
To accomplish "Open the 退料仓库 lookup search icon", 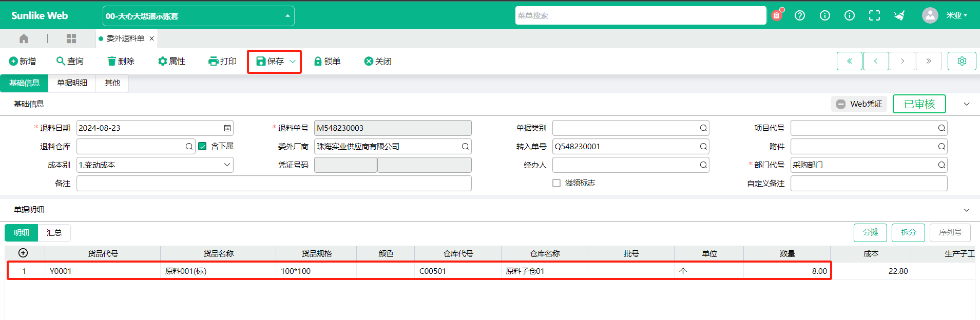I will tap(189, 147).
